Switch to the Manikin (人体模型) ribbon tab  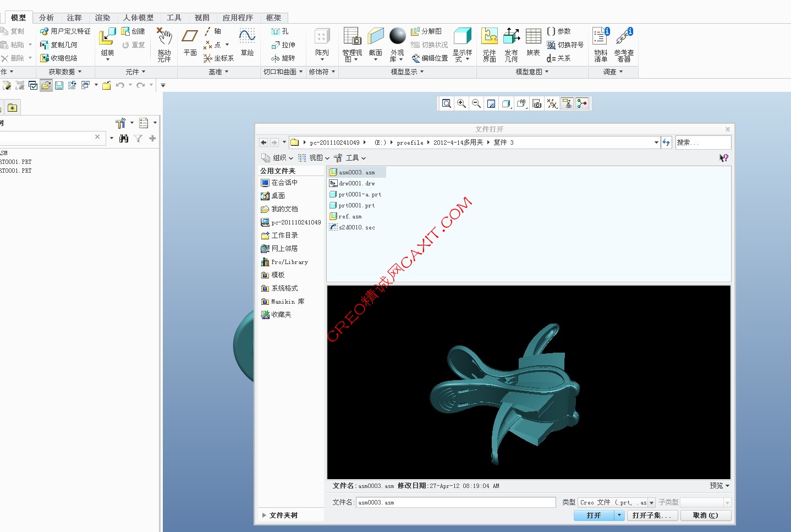(x=138, y=18)
